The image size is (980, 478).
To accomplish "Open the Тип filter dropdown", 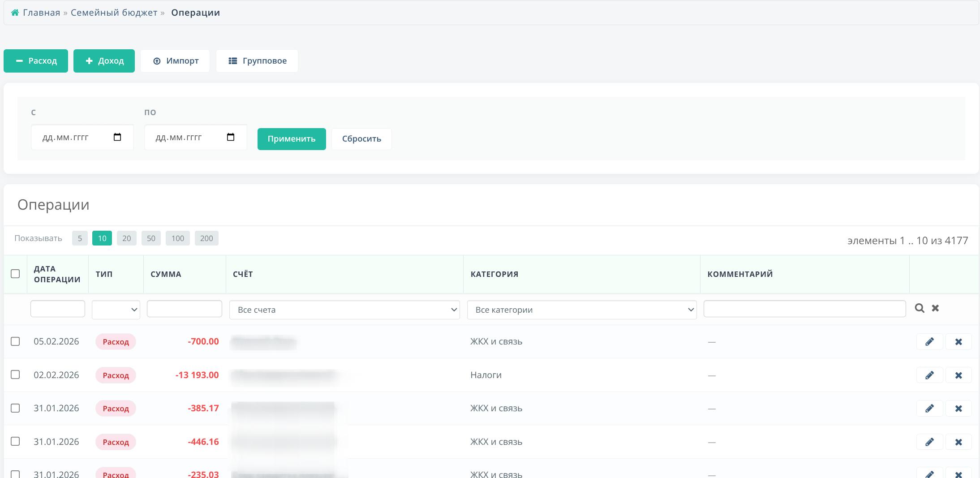I will (x=116, y=310).
